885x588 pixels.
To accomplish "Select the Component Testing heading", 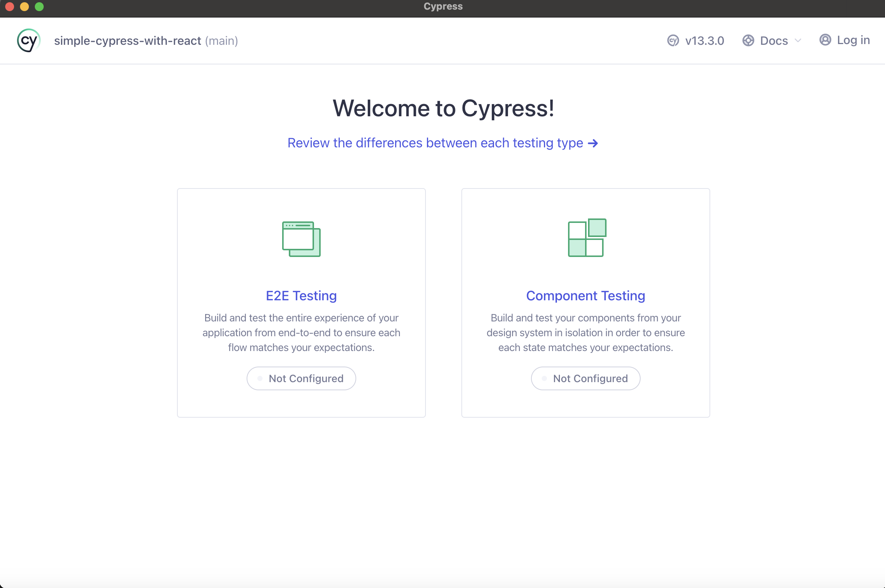I will pyautogui.click(x=585, y=296).
